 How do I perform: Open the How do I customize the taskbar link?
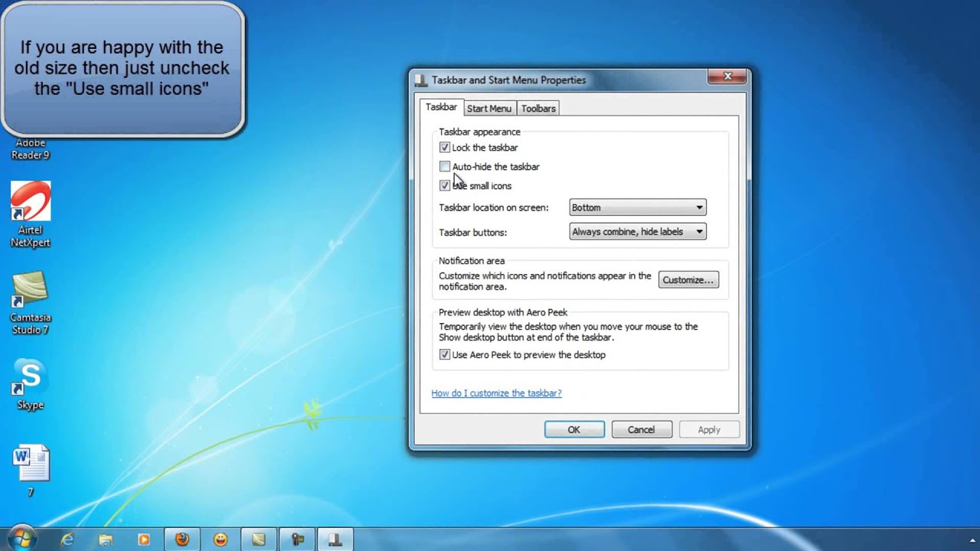coord(496,392)
